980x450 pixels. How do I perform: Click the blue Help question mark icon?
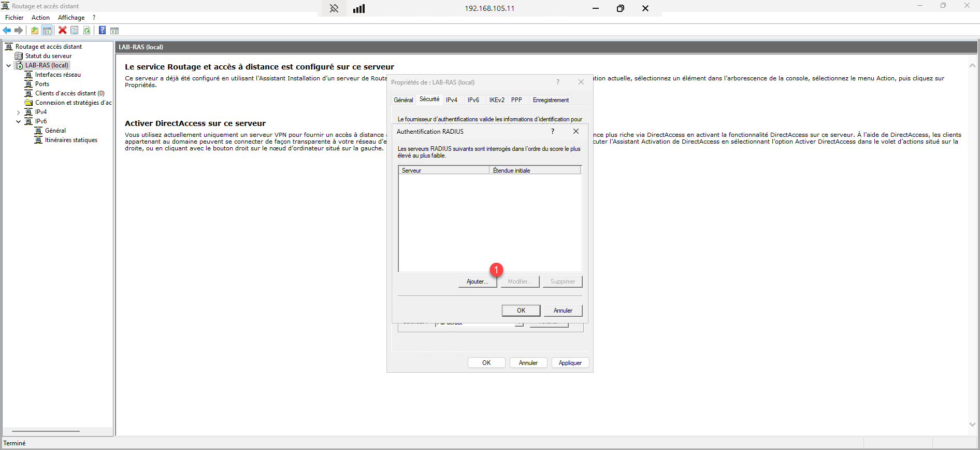(x=102, y=31)
